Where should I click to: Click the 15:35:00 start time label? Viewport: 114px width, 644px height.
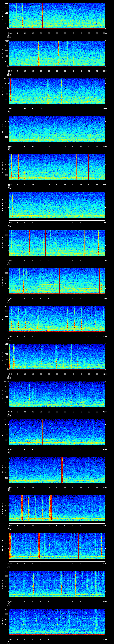coord(9,184)
